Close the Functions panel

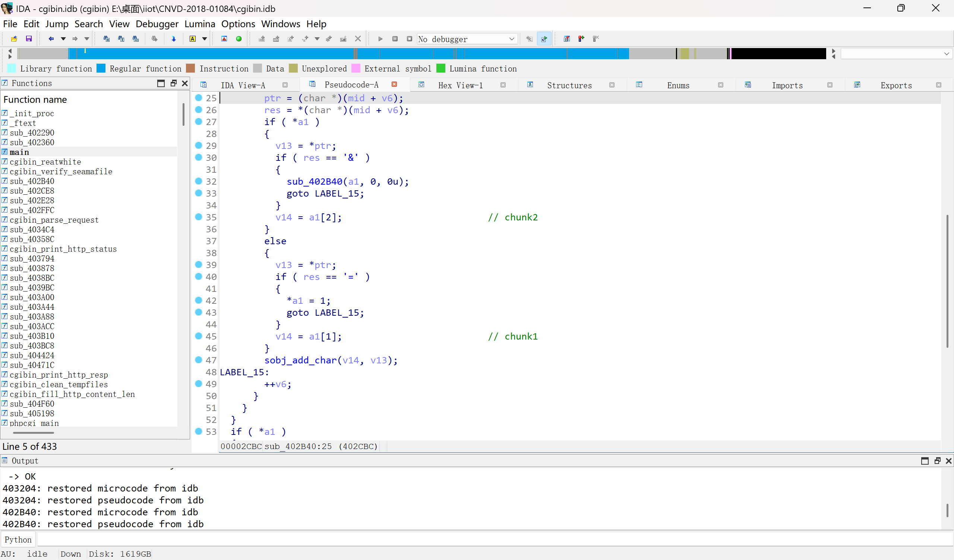(x=185, y=83)
